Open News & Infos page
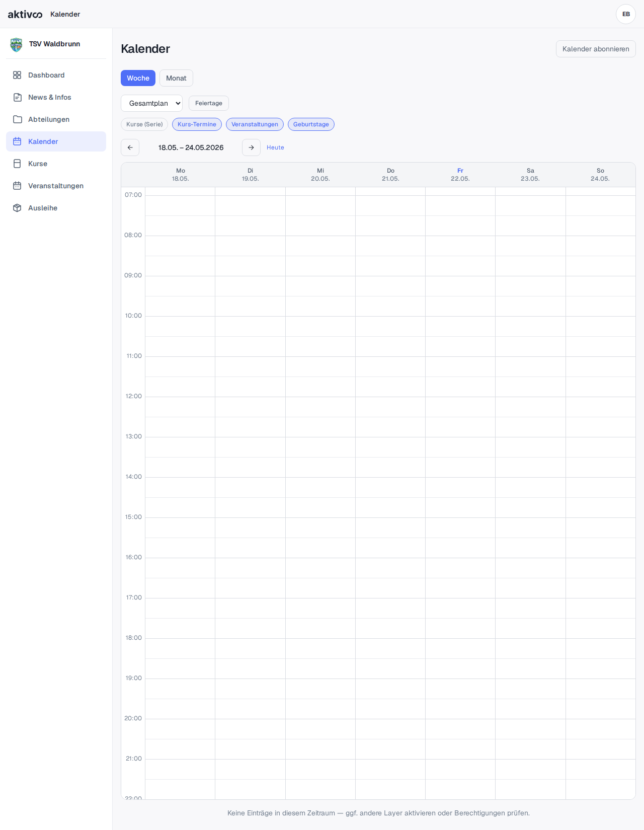The height and width of the screenshot is (830, 644). [56, 97]
